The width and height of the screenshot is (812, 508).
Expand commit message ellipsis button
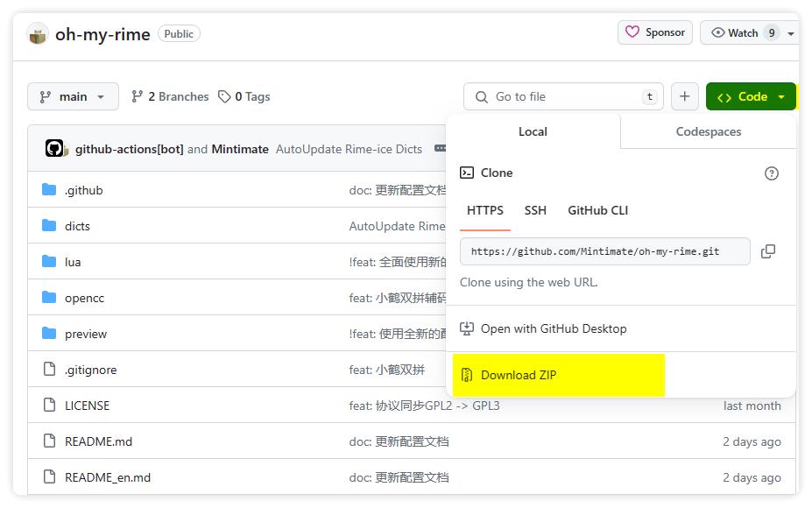point(441,148)
